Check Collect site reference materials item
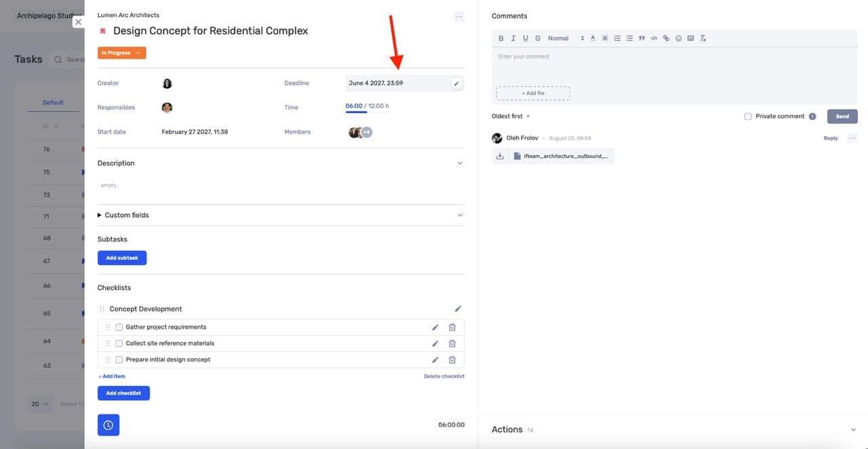Image resolution: width=868 pixels, height=449 pixels. (x=119, y=343)
